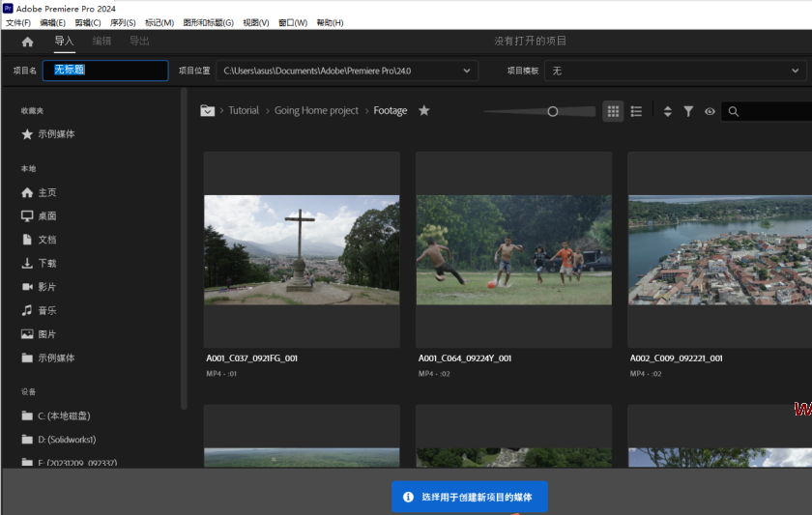The height and width of the screenshot is (515, 812).
Task: Toggle the eye visibility icon
Action: (710, 111)
